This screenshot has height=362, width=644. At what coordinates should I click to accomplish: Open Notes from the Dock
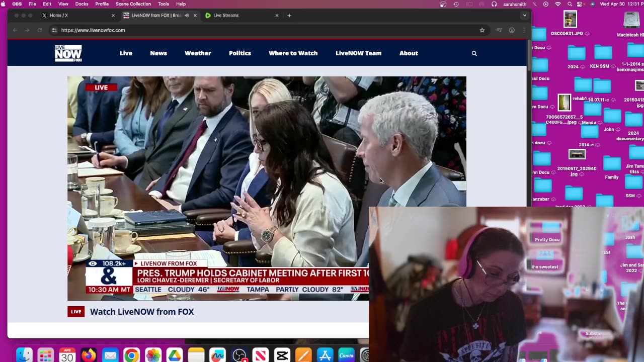[x=196, y=355]
